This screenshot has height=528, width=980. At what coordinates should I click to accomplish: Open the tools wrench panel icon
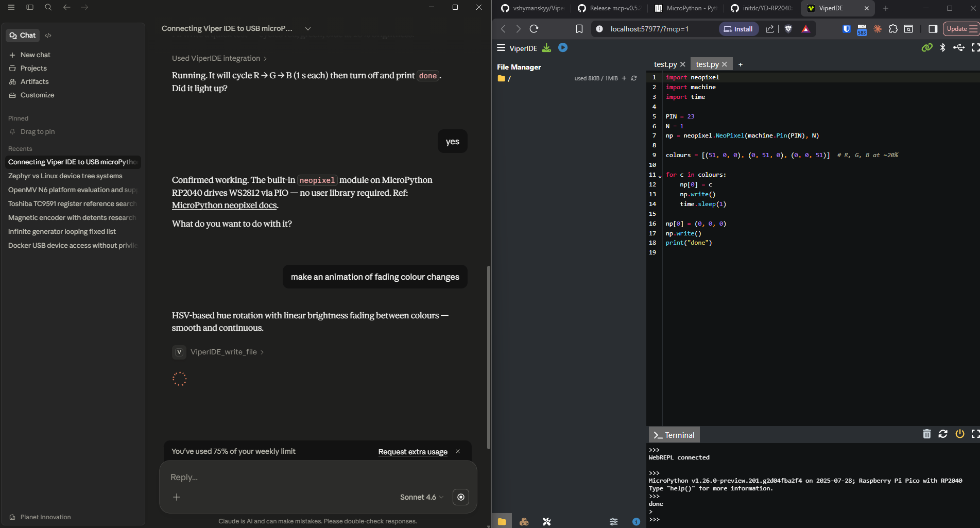click(546, 522)
